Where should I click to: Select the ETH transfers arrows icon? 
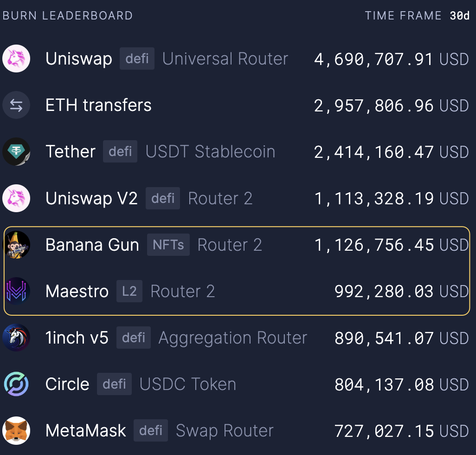16,105
